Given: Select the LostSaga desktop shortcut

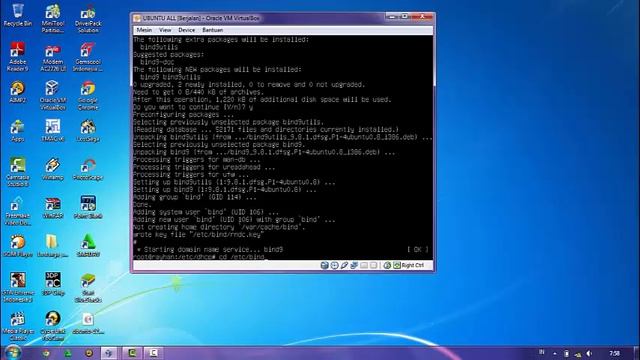Looking at the screenshot, I should coord(88,131).
